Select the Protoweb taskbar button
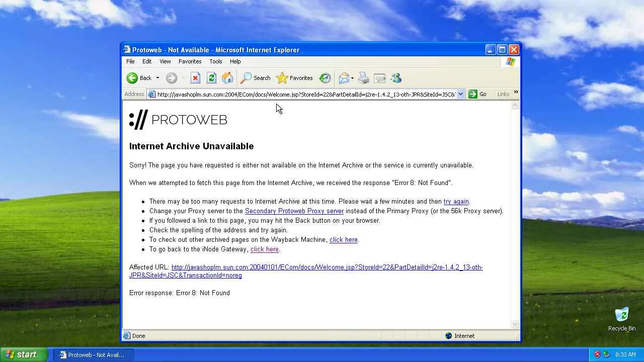 (93, 355)
